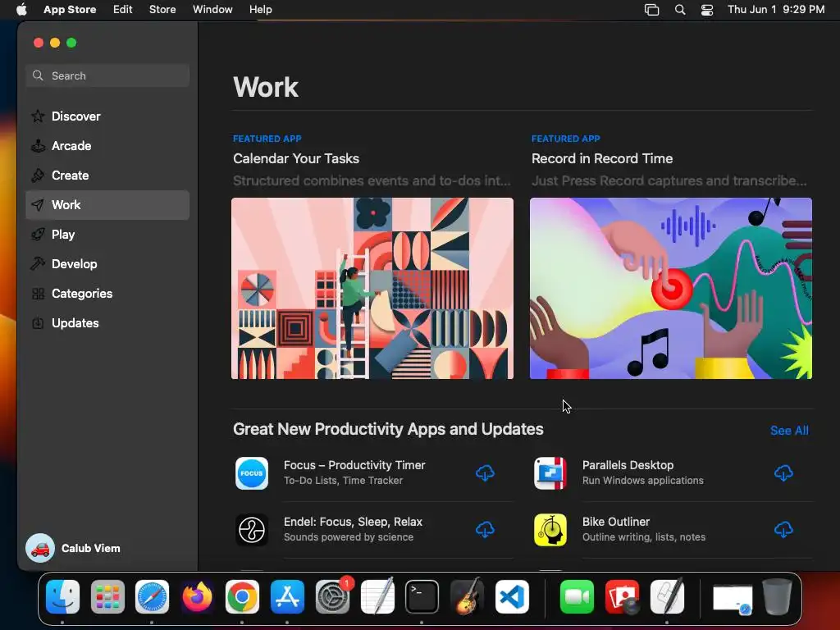840x630 pixels.
Task: Open Script Editor from the Dock
Action: click(667, 596)
